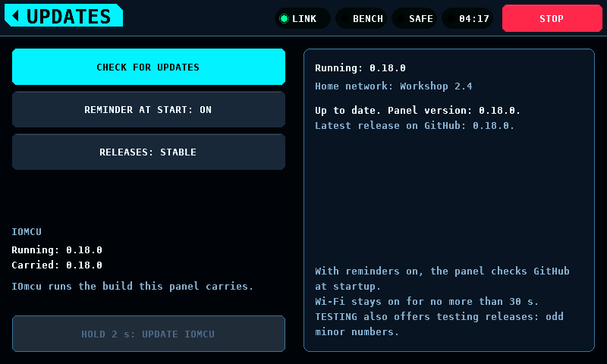This screenshot has height=364, width=607.
Task: Click 'IOmcu runs the build this panel carries.'
Action: (x=132, y=286)
